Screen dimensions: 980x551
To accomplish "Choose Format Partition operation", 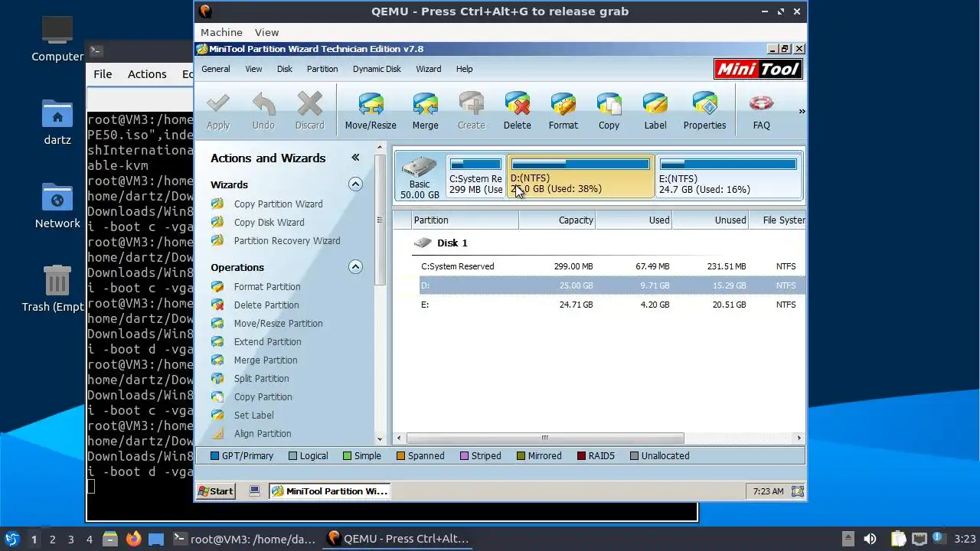I will pyautogui.click(x=267, y=287).
